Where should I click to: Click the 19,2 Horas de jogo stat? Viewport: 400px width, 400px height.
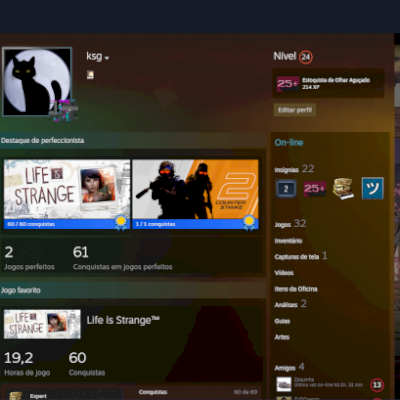27,364
